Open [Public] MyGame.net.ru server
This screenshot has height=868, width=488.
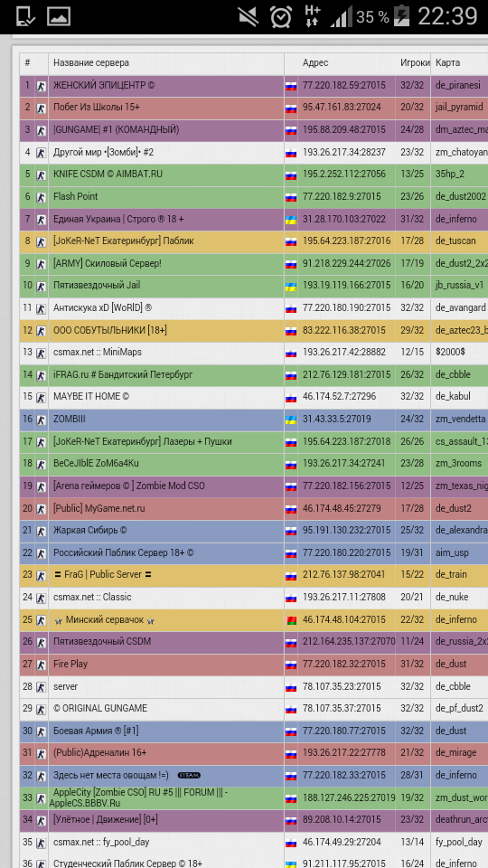(99, 507)
